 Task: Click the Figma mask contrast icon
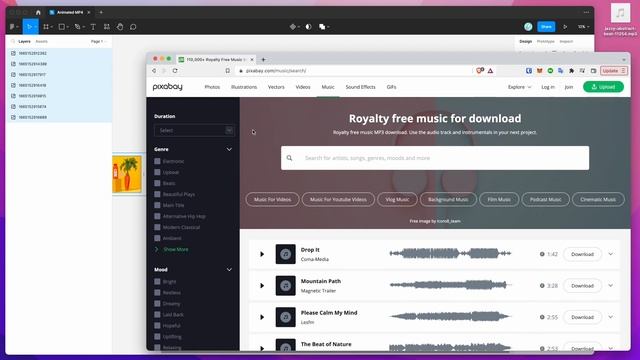coord(309,27)
